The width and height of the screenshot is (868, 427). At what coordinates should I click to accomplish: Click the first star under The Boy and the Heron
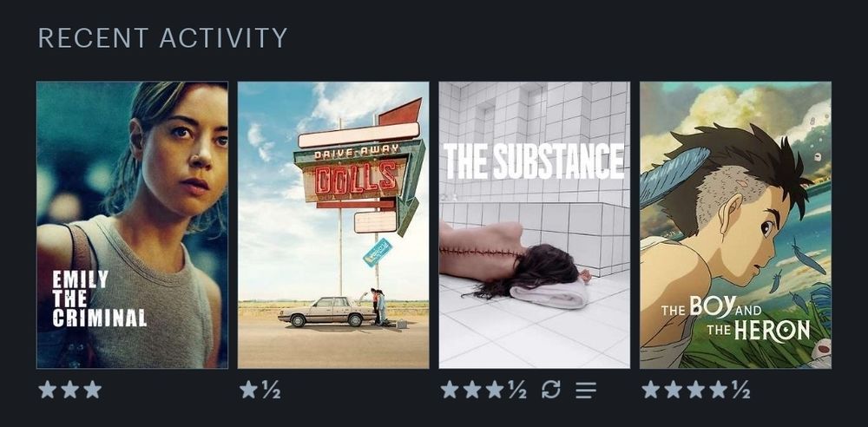point(651,390)
